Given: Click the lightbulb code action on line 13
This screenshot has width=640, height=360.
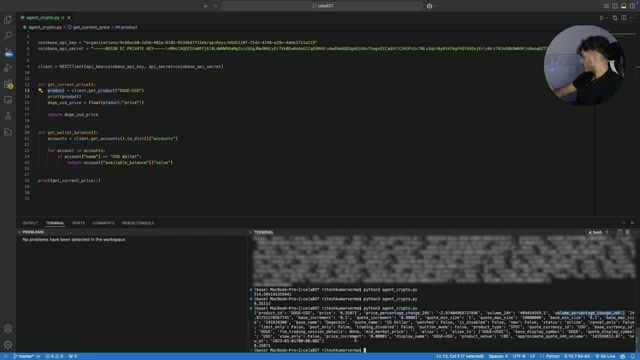Looking at the screenshot, I should coord(40,91).
